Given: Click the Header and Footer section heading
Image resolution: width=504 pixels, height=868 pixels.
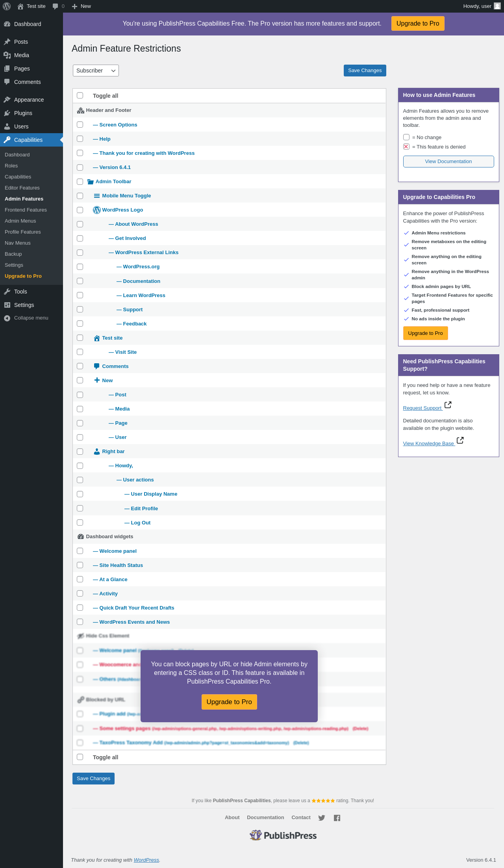Looking at the screenshot, I should [109, 110].
